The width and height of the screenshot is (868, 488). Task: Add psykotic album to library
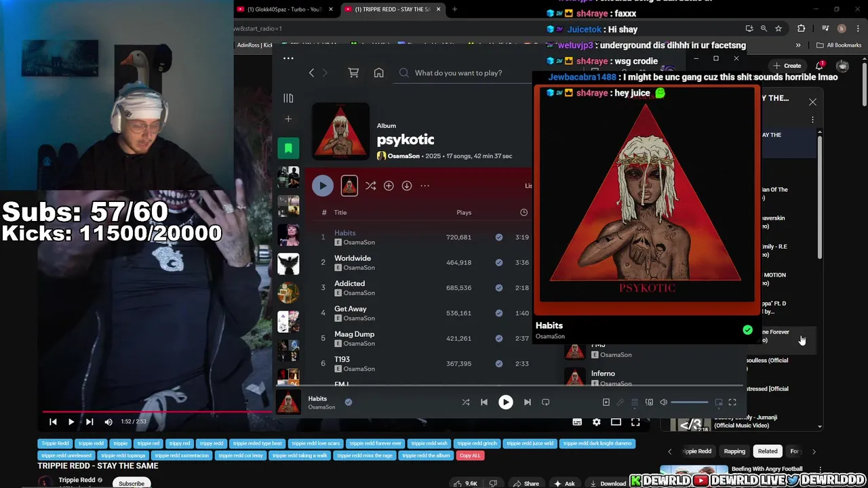(x=389, y=186)
